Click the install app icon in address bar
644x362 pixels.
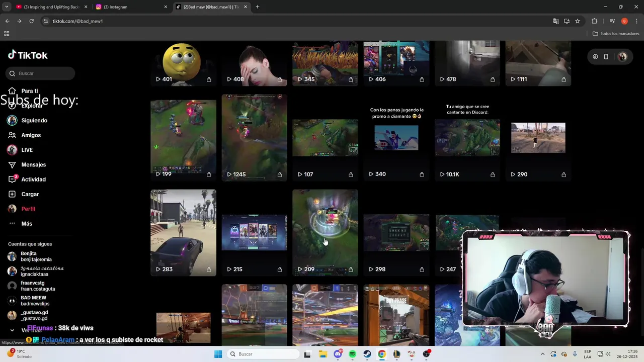click(567, 21)
